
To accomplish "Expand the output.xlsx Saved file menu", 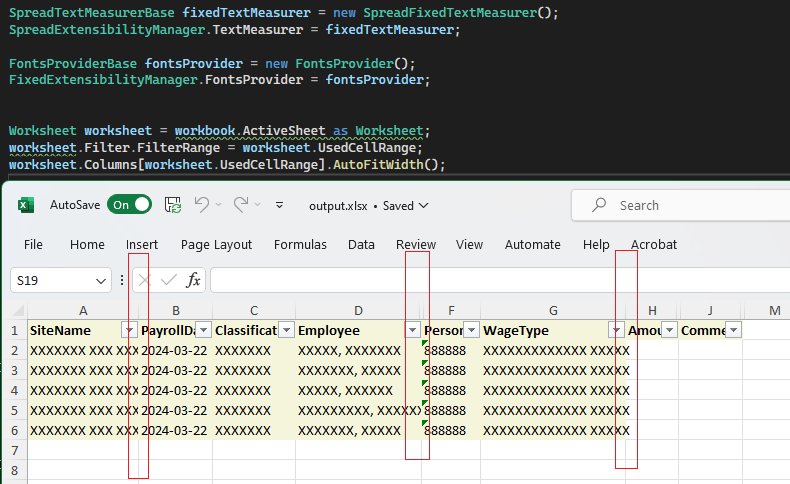I will (369, 205).
